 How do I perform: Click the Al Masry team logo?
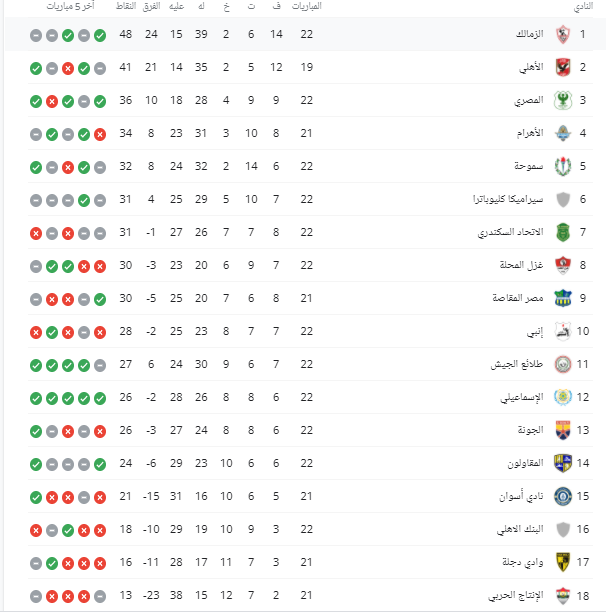563,101
